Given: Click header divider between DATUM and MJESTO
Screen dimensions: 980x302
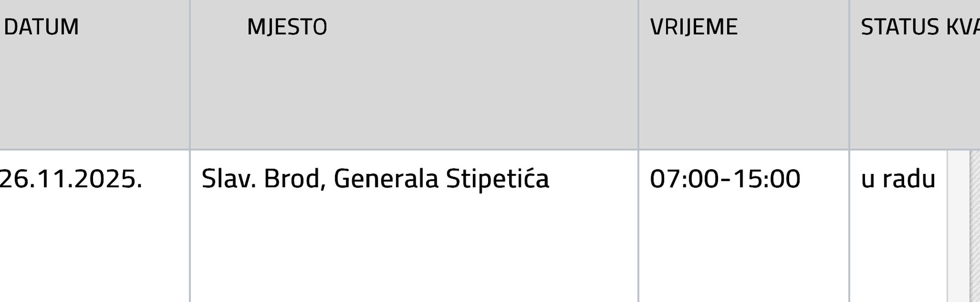Looking at the screenshot, I should click(190, 74).
